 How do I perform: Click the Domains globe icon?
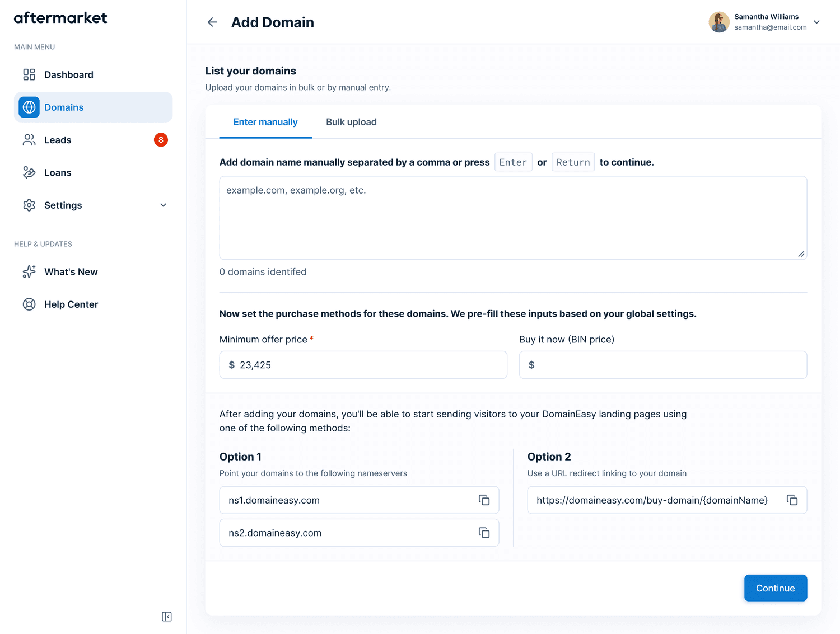(29, 107)
